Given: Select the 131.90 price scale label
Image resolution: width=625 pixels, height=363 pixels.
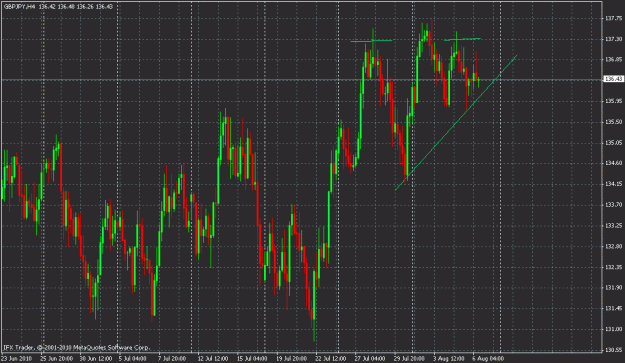Looking at the screenshot, I should [x=614, y=288].
